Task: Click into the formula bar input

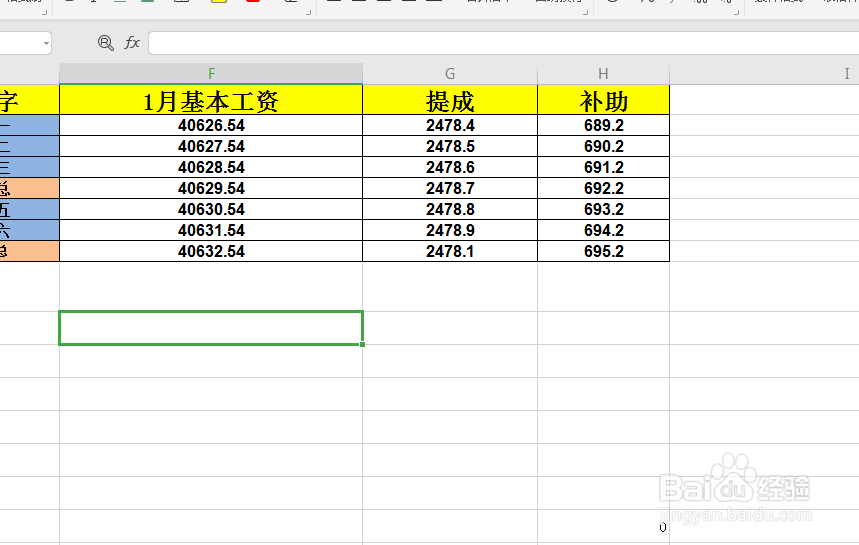Action: pos(503,43)
